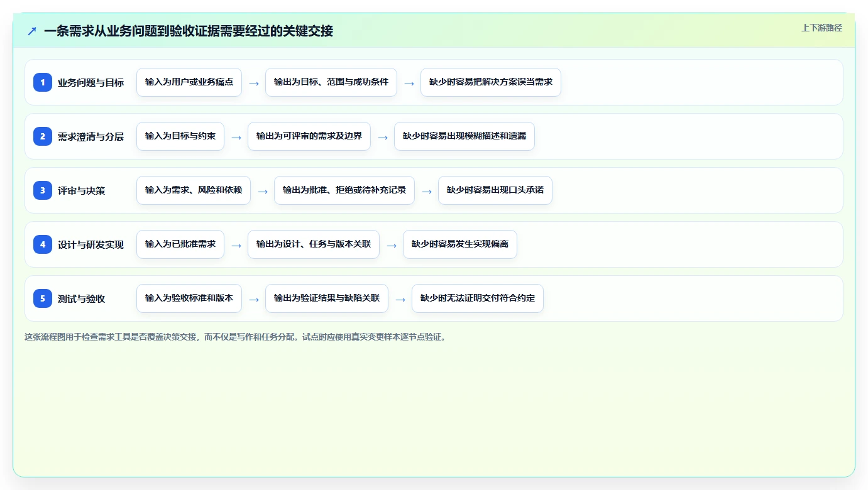Select the 输出为批准、拒绝或待补充记录 box
Screen dimensions: 868x490
click(x=344, y=190)
